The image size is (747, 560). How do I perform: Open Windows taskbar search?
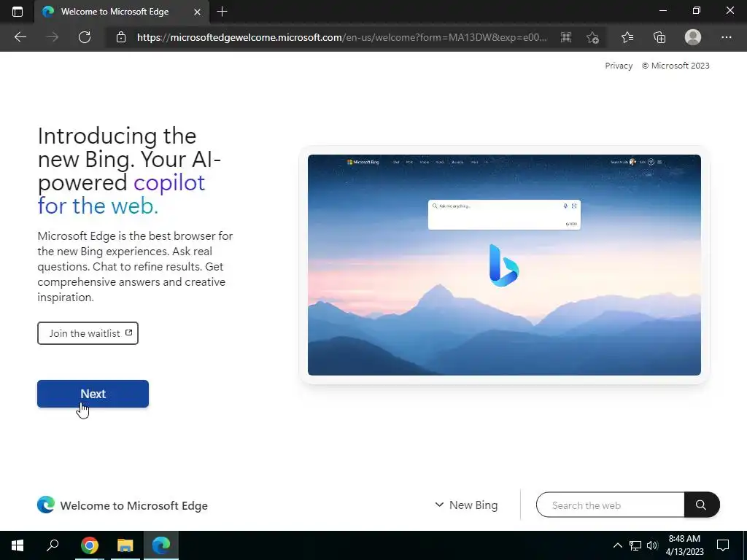click(x=53, y=545)
